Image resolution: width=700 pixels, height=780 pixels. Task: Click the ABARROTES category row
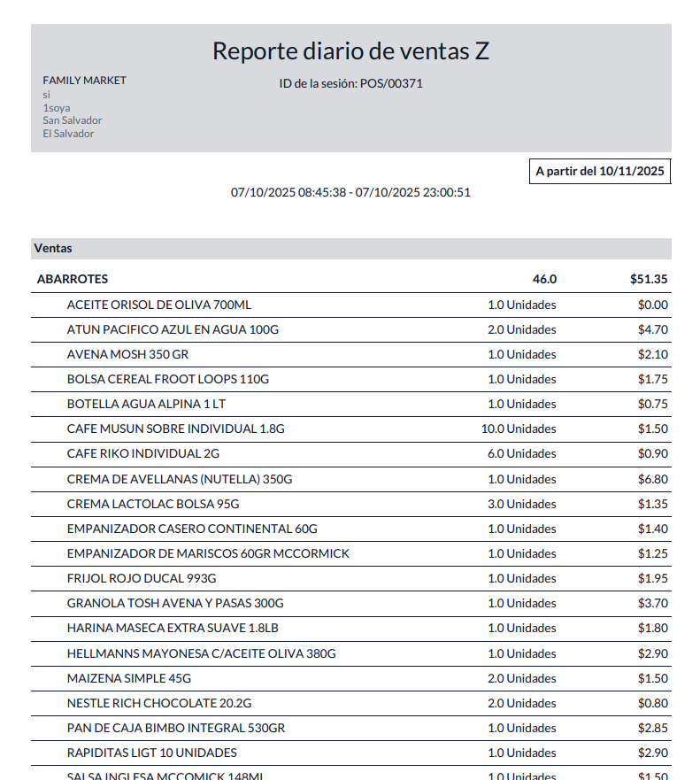point(73,279)
